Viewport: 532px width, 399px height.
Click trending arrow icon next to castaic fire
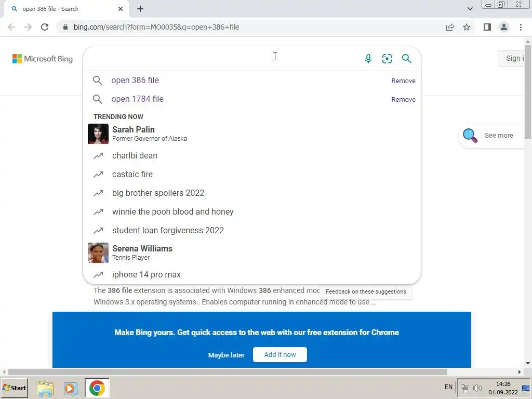click(98, 175)
